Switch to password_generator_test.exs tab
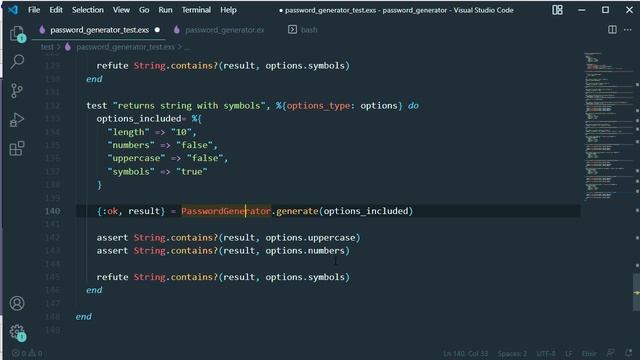This screenshot has height=360, width=640. tap(99, 30)
